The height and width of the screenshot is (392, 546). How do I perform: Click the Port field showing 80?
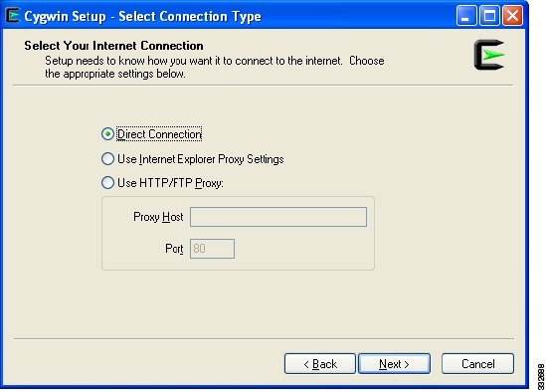212,249
